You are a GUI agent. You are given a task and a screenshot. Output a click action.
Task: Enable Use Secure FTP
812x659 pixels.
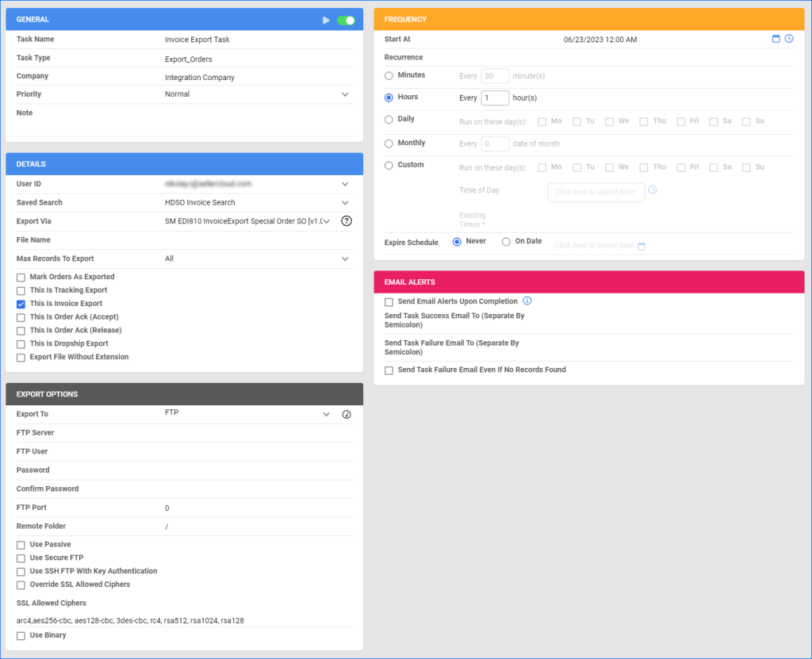pyautogui.click(x=20, y=557)
